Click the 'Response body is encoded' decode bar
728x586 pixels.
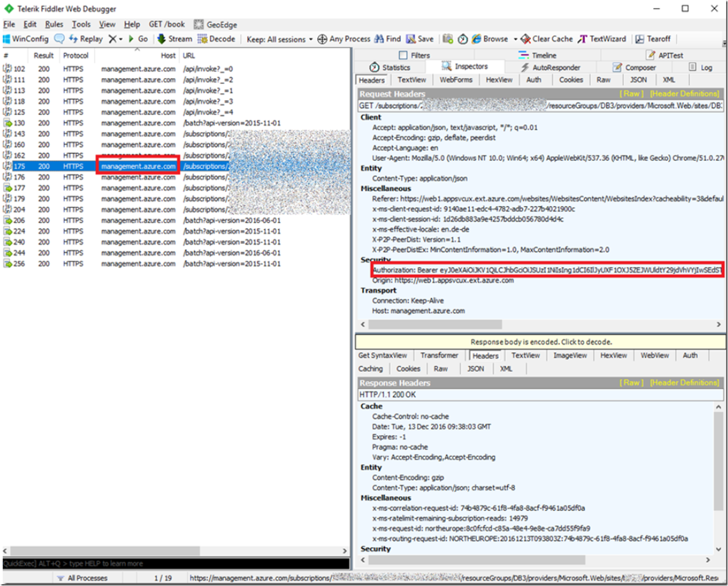point(540,342)
